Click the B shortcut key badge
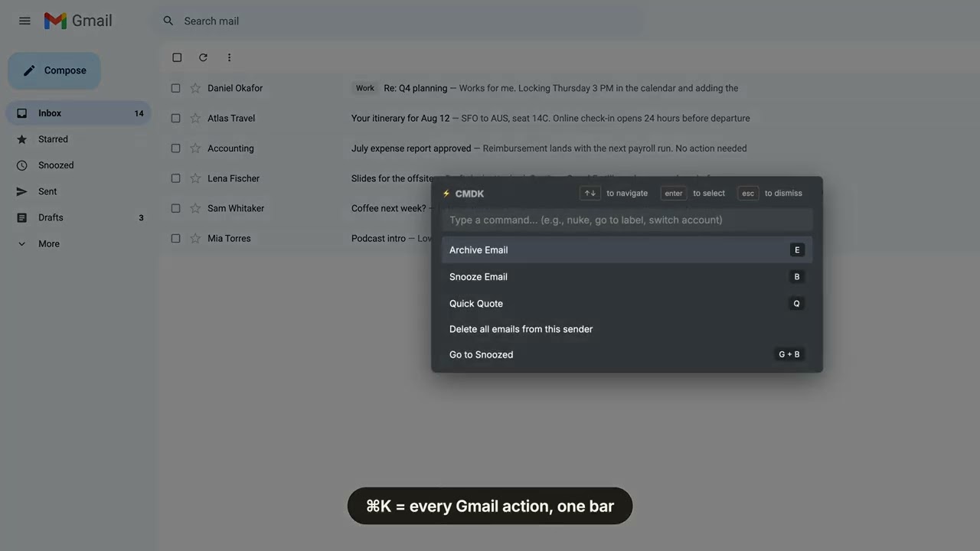980x551 pixels. tap(797, 276)
